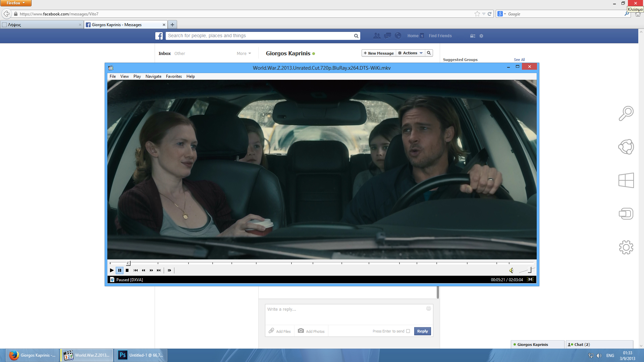
Task: Click the fast forward button
Action: (151, 270)
